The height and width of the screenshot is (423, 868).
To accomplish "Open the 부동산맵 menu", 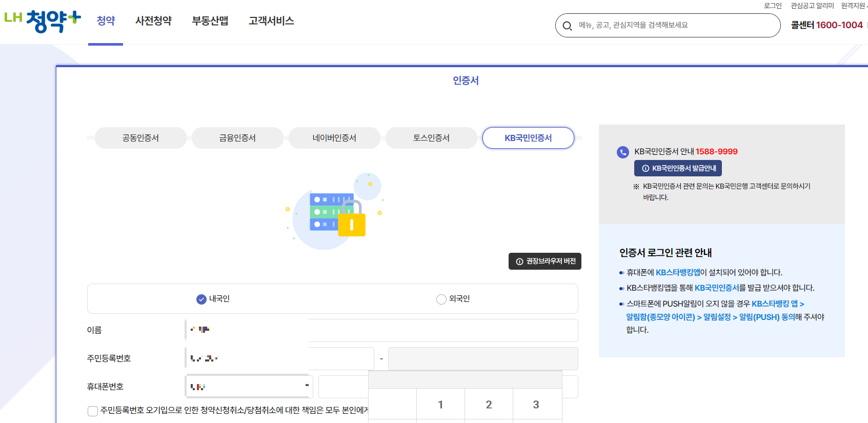I will pyautogui.click(x=210, y=21).
